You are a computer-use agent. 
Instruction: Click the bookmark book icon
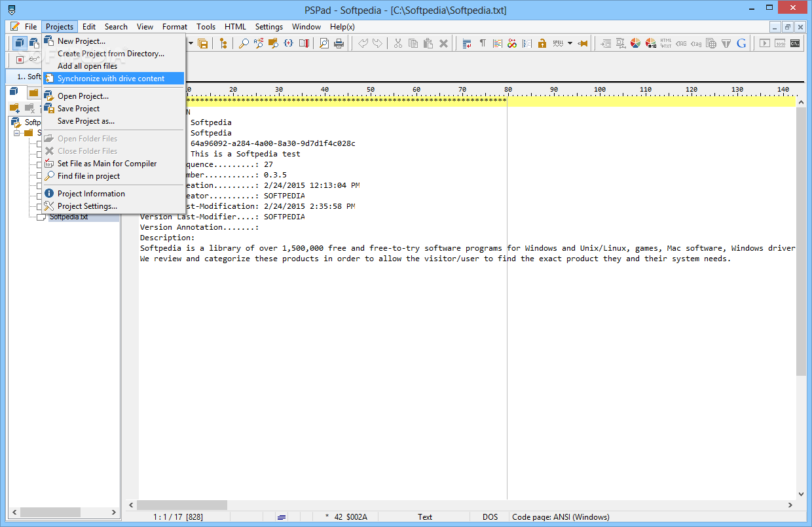[x=304, y=43]
